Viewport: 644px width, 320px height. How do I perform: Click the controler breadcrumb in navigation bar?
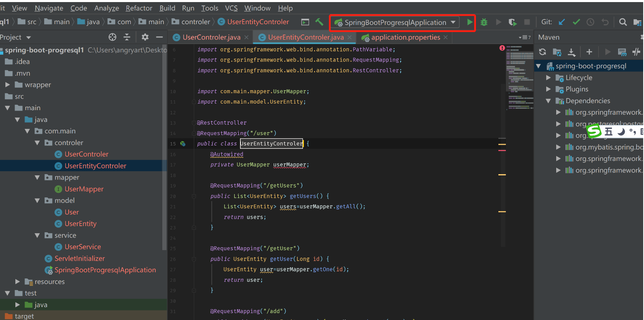[x=196, y=22]
